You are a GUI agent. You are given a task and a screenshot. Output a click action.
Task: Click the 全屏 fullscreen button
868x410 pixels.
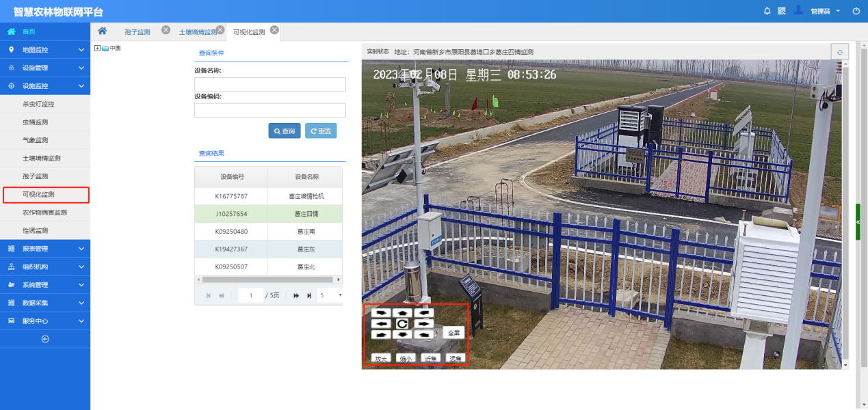point(453,333)
